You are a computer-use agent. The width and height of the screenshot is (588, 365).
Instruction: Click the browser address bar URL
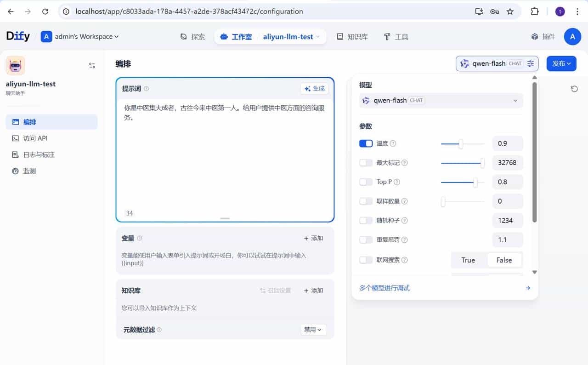pos(189,11)
